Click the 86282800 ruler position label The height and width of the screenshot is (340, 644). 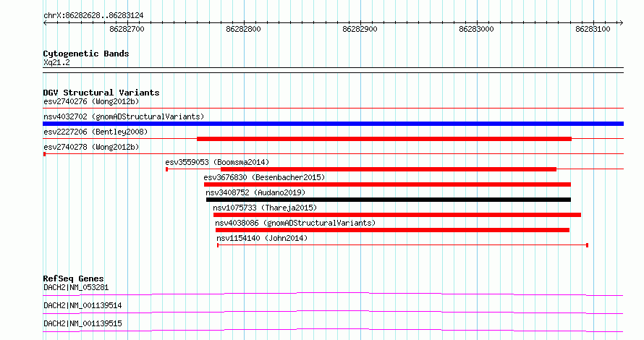tap(243, 29)
